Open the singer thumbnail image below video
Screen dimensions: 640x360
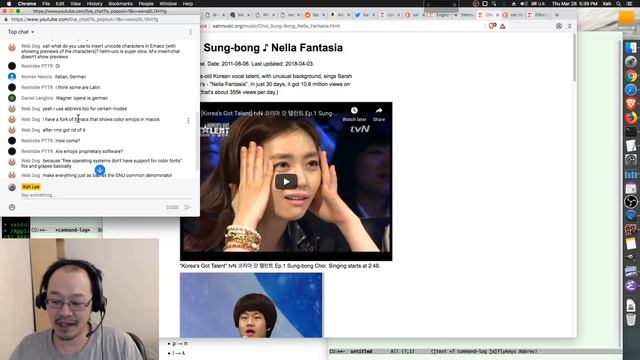pyautogui.click(x=251, y=305)
